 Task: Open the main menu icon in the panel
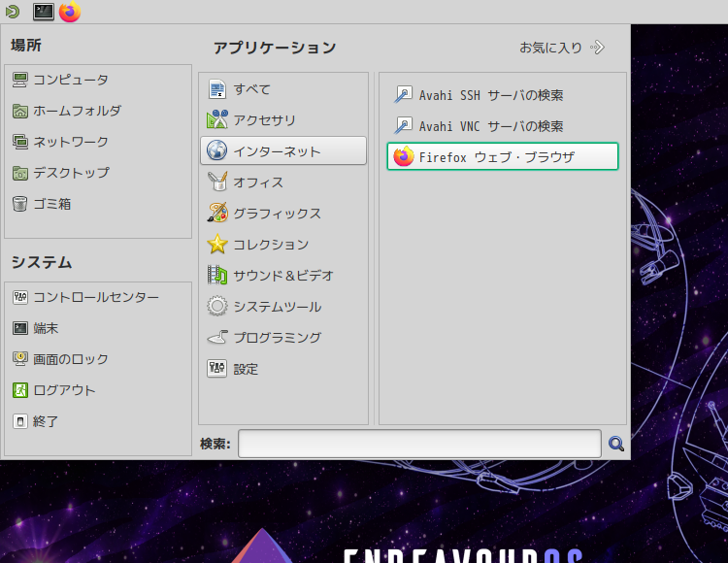point(13,11)
